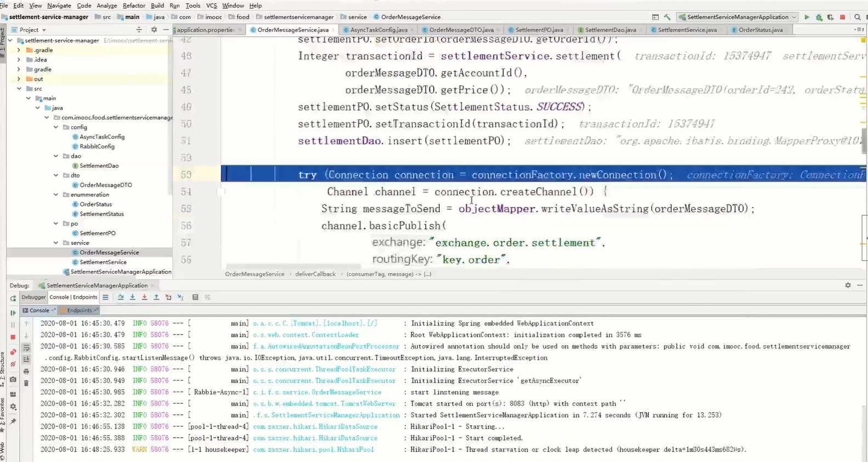868x462 pixels.
Task: Switch to the Debugger tab
Action: coord(33,297)
